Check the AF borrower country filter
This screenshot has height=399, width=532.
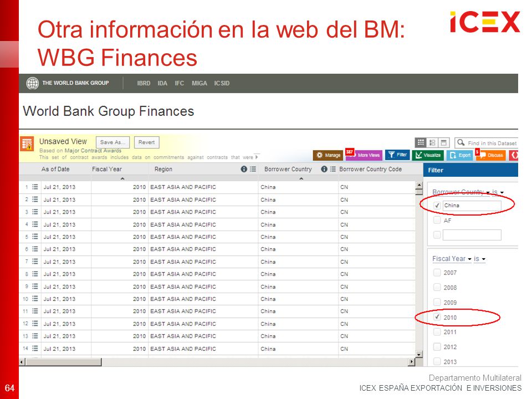[437, 220]
